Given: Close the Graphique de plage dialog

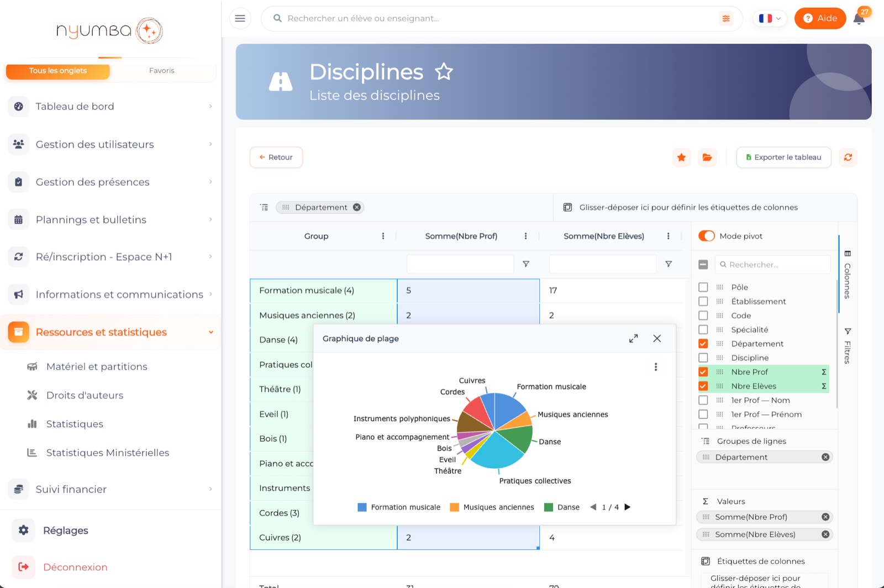Looking at the screenshot, I should click(657, 338).
